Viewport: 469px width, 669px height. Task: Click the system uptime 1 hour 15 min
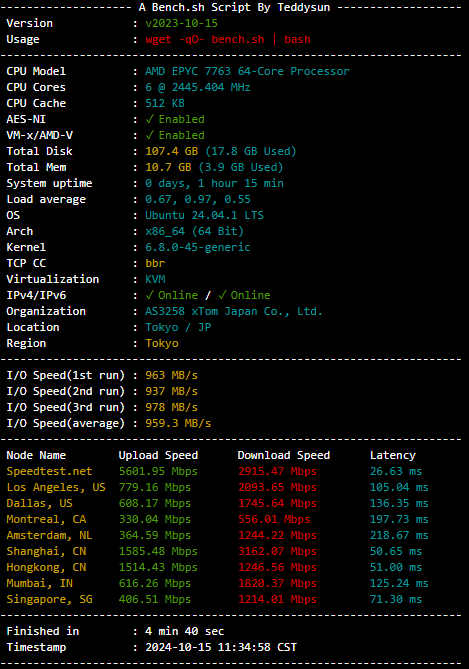tap(214, 183)
